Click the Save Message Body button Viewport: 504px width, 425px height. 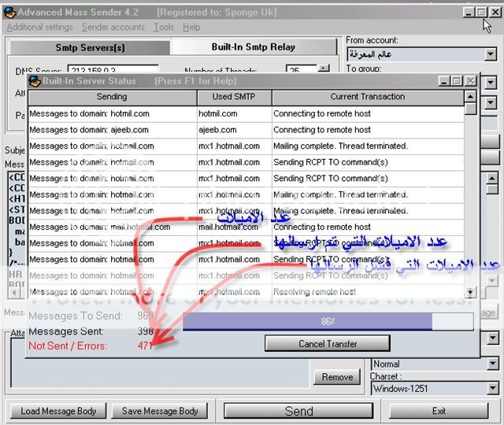pyautogui.click(x=160, y=411)
